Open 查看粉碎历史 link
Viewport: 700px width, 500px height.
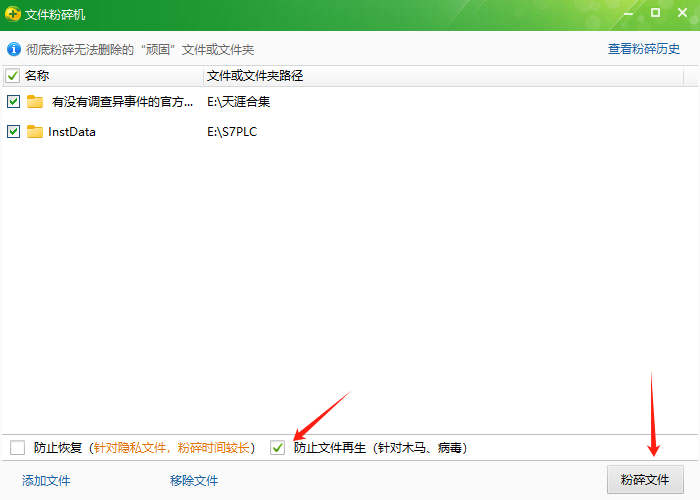[x=644, y=49]
